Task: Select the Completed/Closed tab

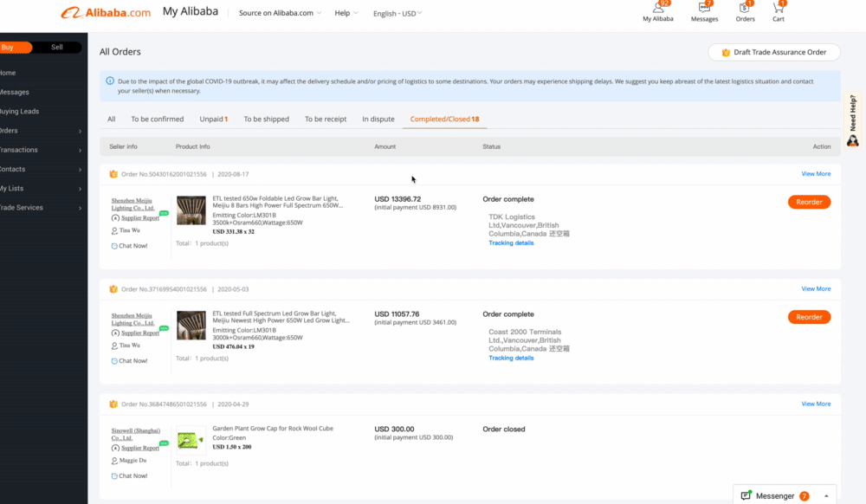Action: [444, 120]
